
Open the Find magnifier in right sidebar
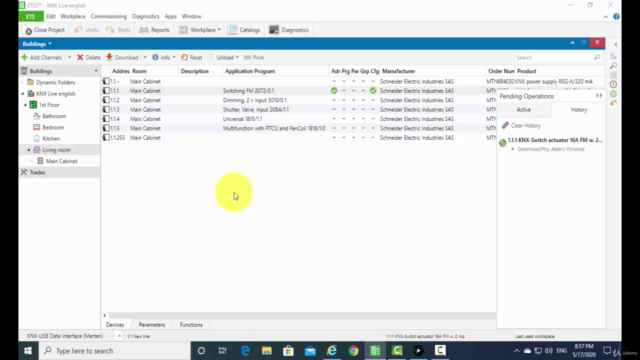613,65
